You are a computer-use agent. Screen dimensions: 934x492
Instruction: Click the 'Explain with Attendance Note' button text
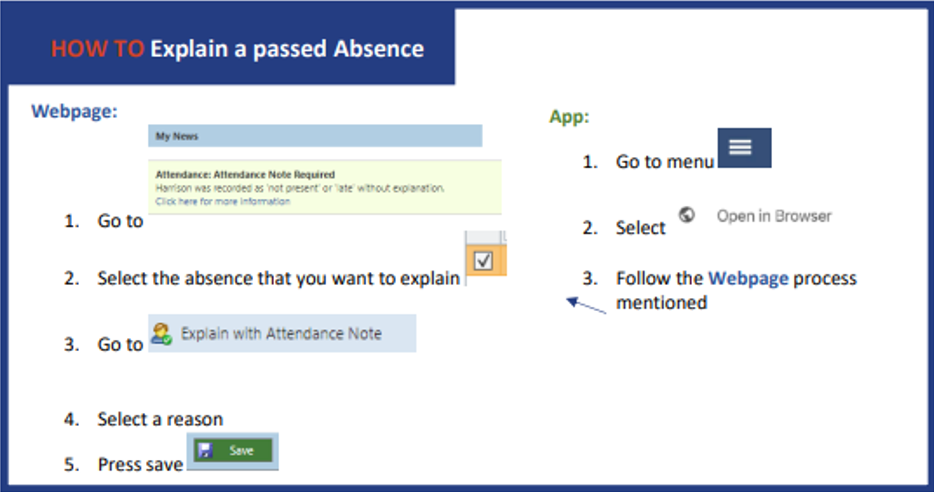pyautogui.click(x=281, y=334)
